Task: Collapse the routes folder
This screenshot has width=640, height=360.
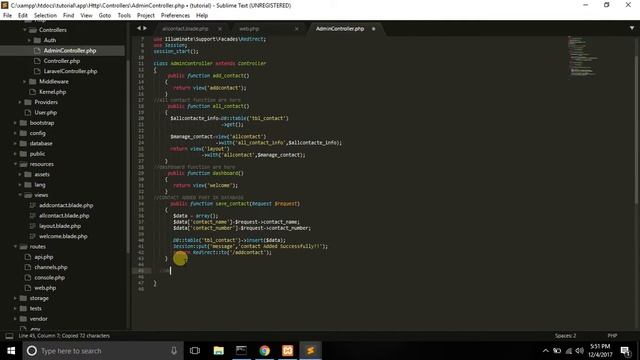Action: coord(16,247)
